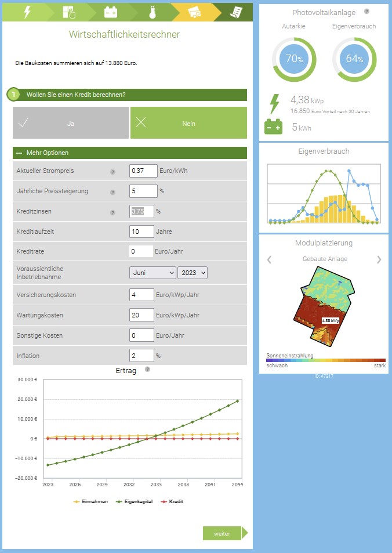Click help icon beside Jährliche Preissteigerung
The image size is (392, 553).
pos(113,191)
